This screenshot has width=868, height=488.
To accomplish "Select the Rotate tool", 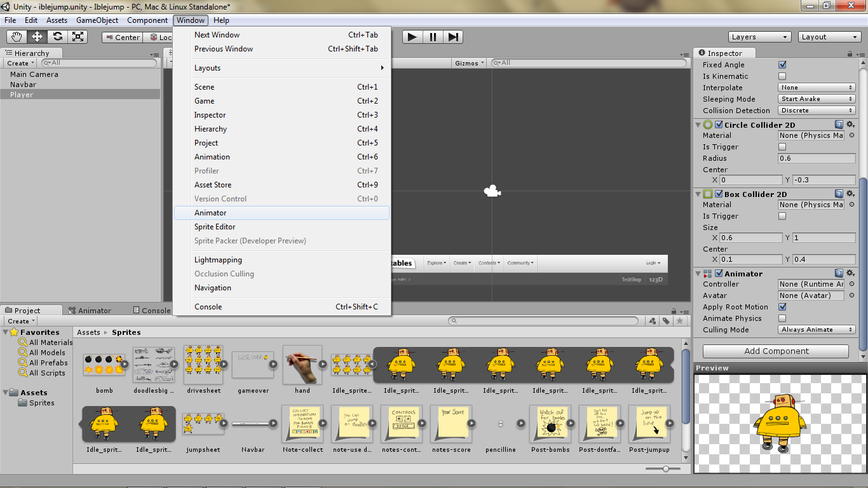I will pos(57,36).
